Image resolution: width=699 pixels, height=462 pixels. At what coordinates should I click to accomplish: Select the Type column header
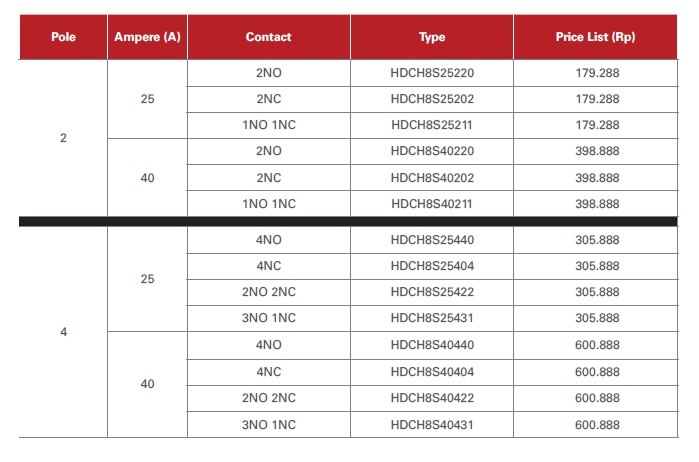point(432,37)
